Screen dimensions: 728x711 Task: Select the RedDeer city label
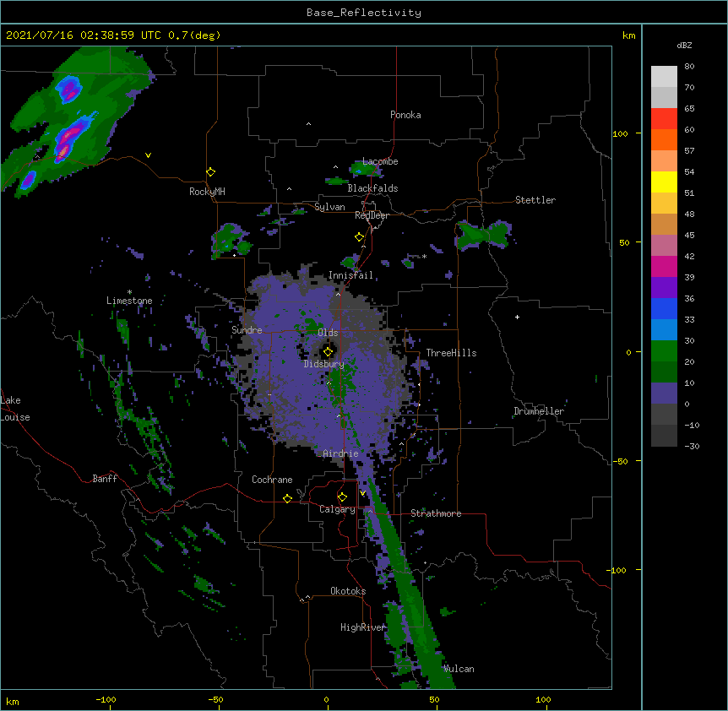(x=372, y=215)
